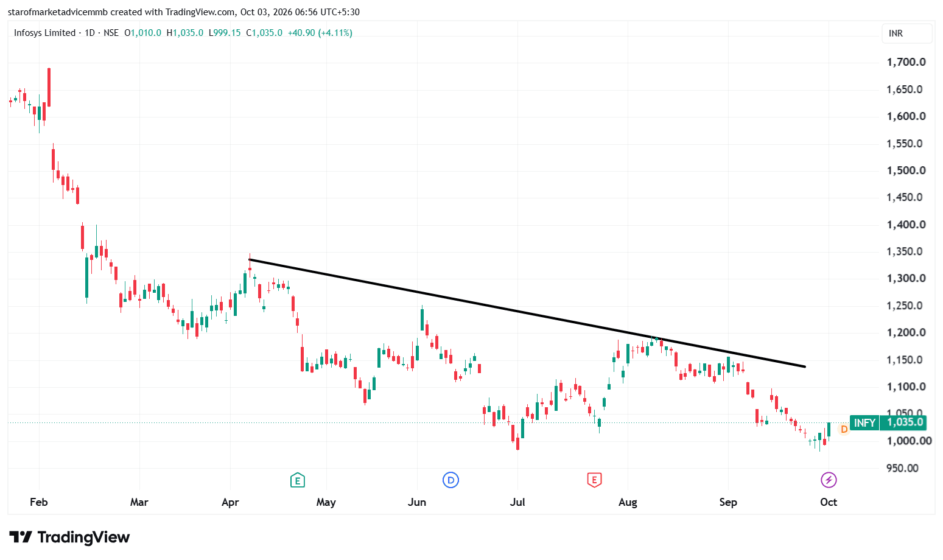Click the high value H1,035.0

(185, 33)
